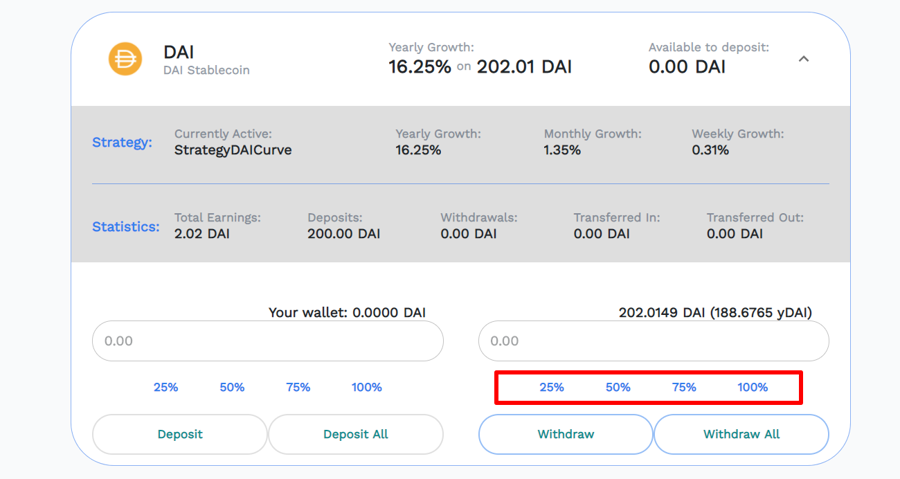Click the blue Strategy label
The image size is (900, 479).
point(122,142)
